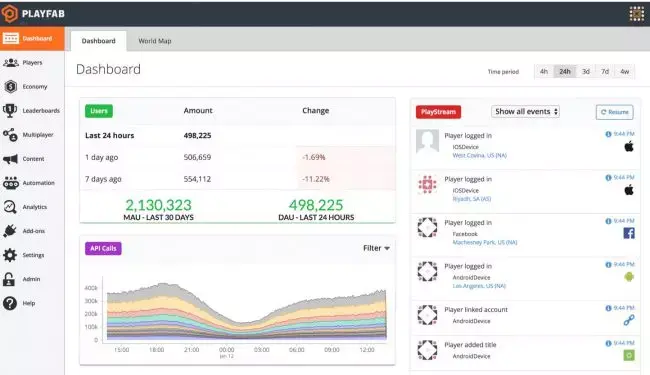The height and width of the screenshot is (375, 650).
Task: Select the Leaderboards trophy icon
Action: coord(10,111)
